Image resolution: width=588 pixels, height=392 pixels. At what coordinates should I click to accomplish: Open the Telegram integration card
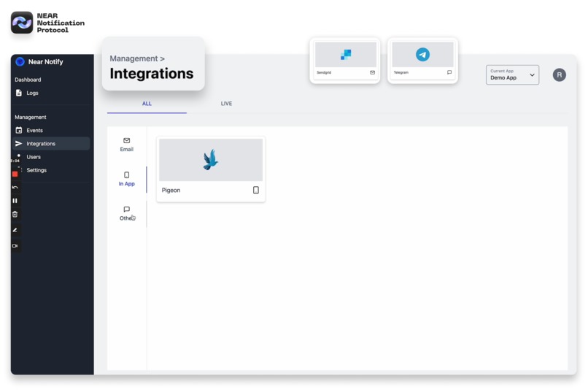(x=422, y=61)
